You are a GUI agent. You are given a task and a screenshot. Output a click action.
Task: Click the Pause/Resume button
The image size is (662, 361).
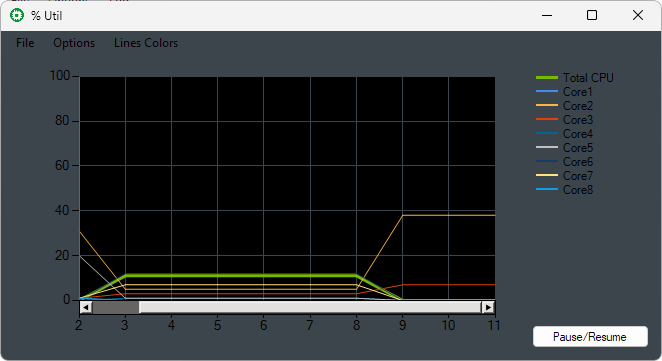590,337
